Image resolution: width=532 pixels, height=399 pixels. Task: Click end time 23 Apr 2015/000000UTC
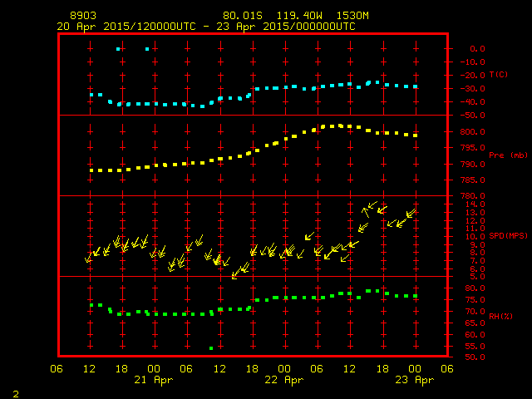point(286,27)
